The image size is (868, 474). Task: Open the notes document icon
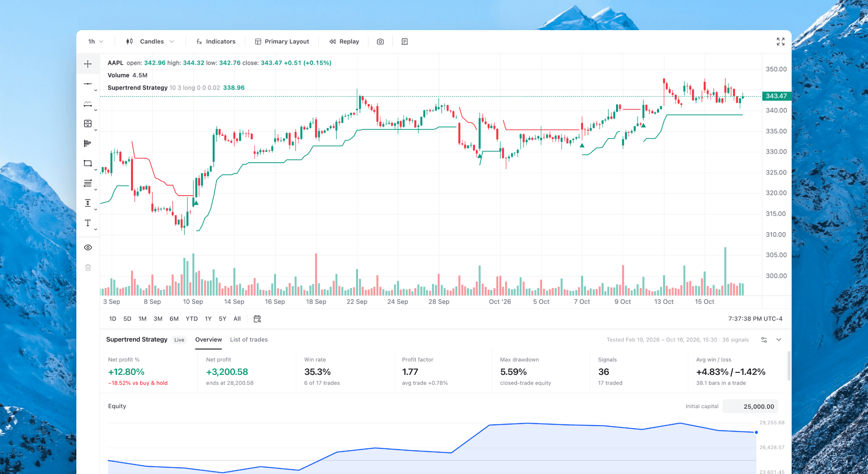point(405,41)
